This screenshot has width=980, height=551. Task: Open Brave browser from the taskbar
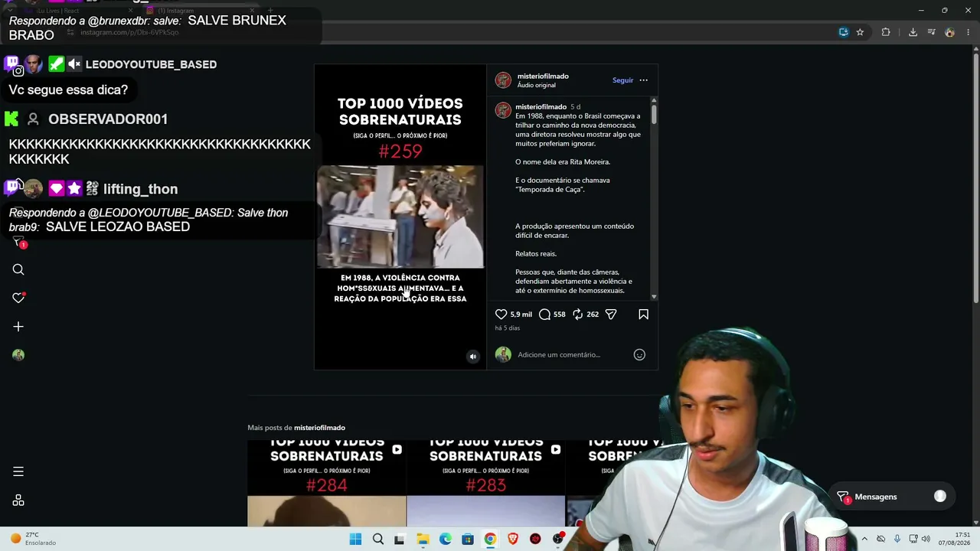coord(513,540)
